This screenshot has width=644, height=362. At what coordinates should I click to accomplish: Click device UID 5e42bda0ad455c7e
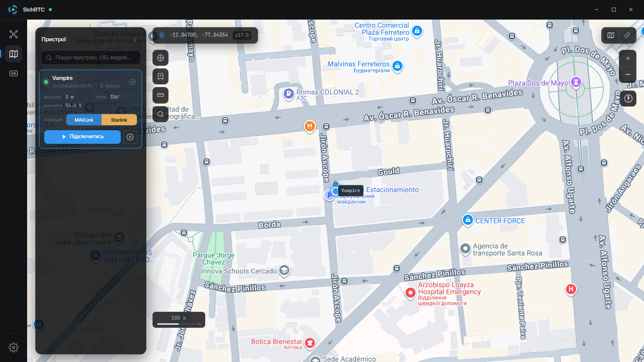point(72,86)
